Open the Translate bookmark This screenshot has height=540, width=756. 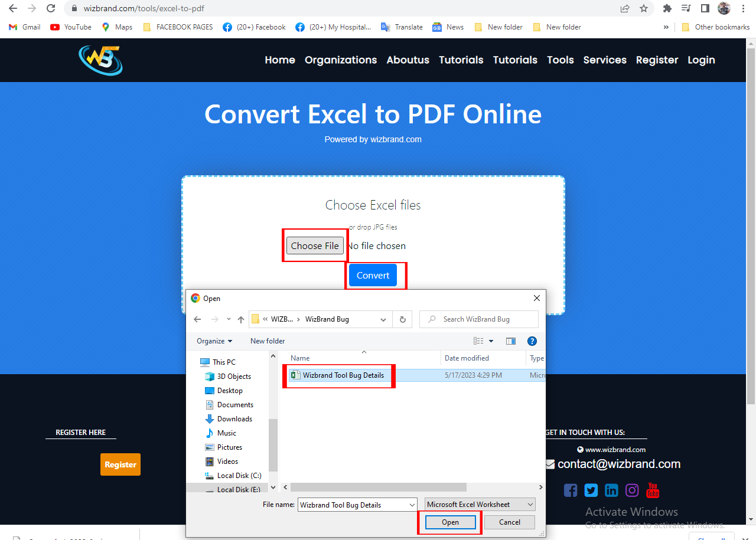click(x=402, y=27)
